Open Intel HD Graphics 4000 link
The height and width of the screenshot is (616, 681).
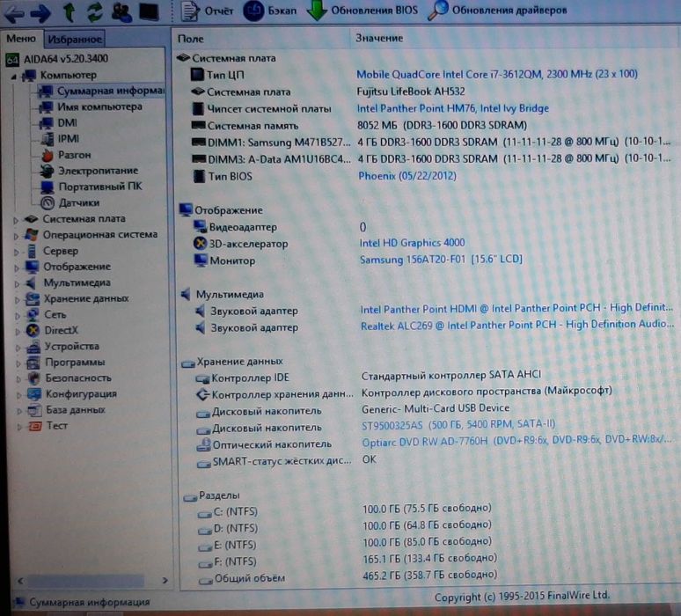tap(412, 243)
